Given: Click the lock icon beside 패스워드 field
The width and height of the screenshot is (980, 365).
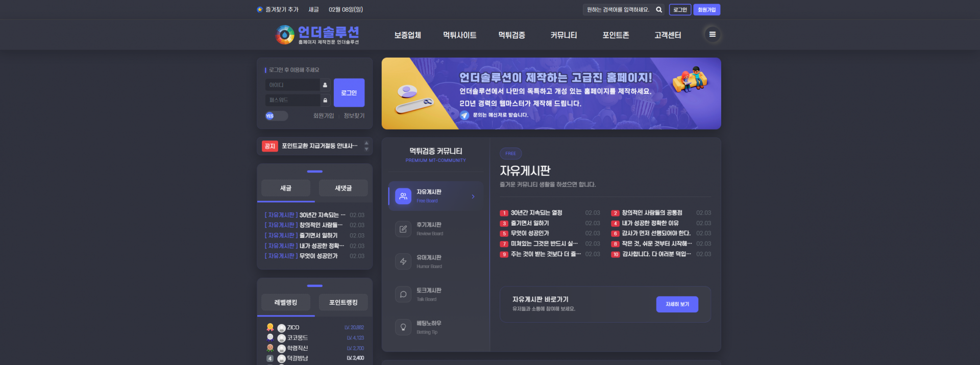Looking at the screenshot, I should (x=325, y=100).
